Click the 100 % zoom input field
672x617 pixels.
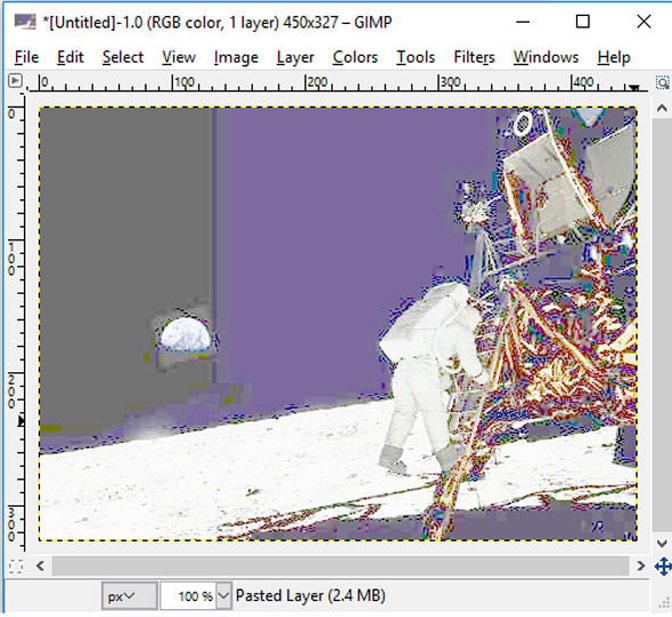pos(188,596)
